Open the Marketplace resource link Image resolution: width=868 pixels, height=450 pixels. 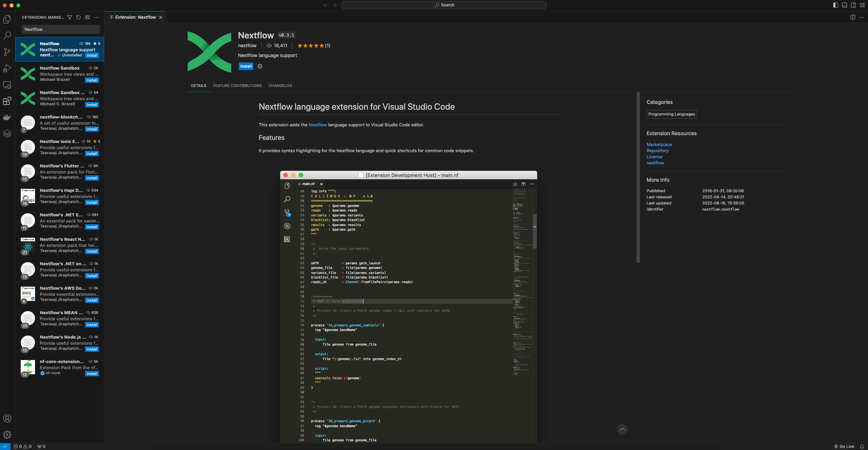click(x=659, y=144)
